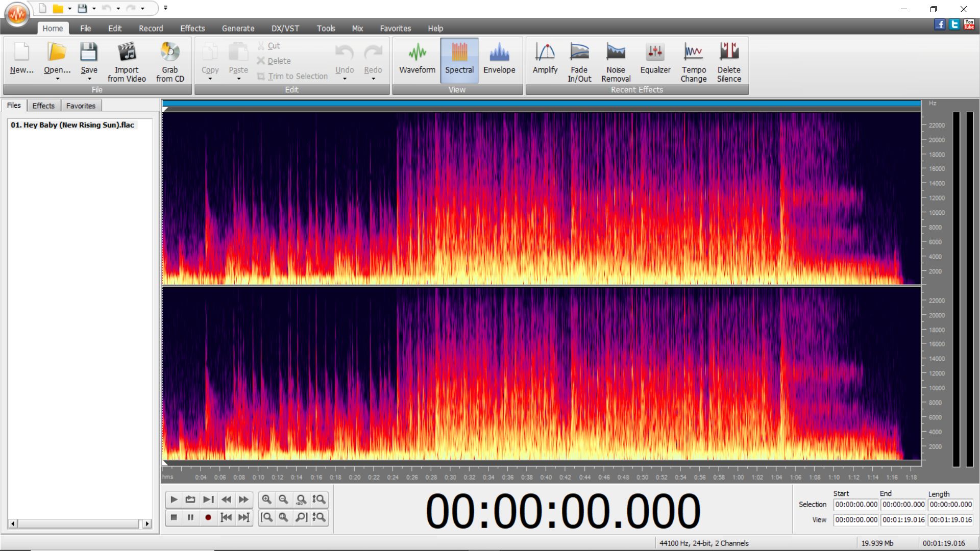Switch to the Favorites side panel tab
Screen dimensions: 980x551
[x=81, y=106]
